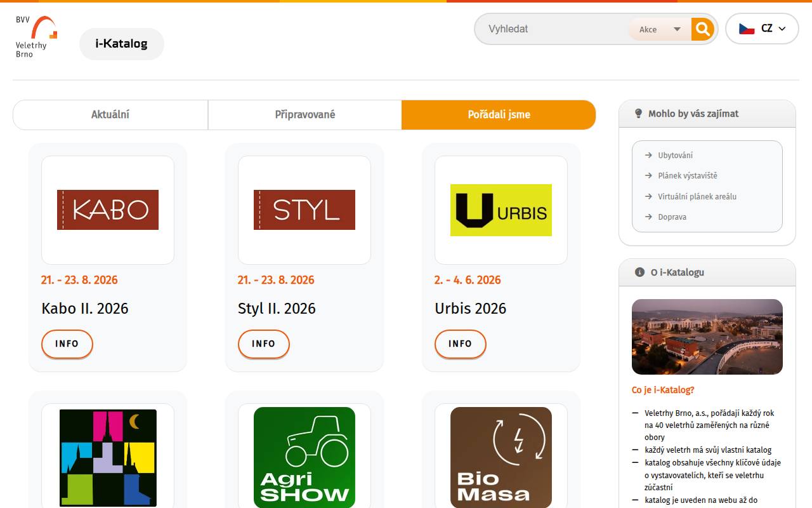Open the URBIS fair logo
Viewport: 812px width, 508px height.
501,210
